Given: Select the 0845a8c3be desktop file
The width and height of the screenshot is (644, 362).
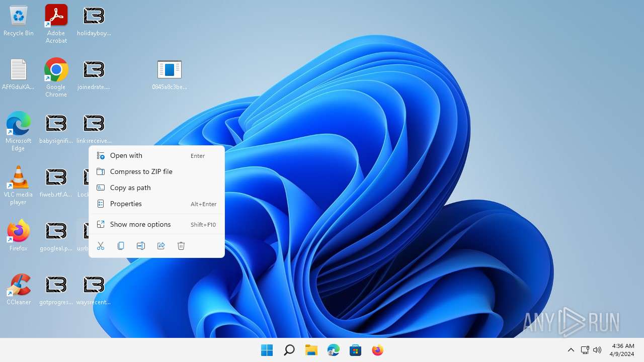Looking at the screenshot, I should point(170,74).
